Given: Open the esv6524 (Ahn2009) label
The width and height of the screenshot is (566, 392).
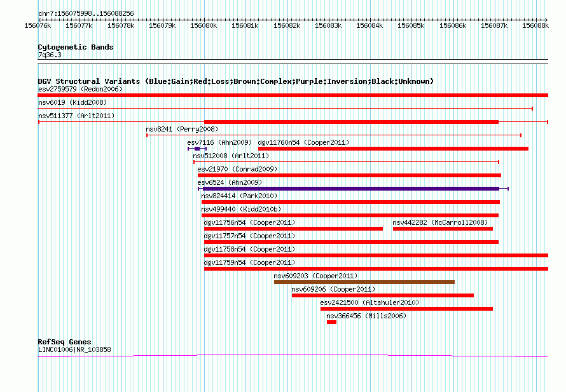Looking at the screenshot, I should [x=230, y=182].
